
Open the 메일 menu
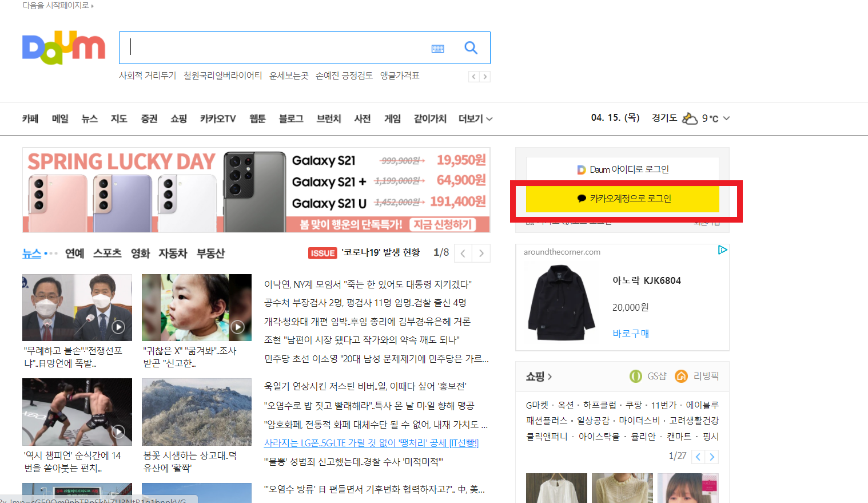point(60,118)
